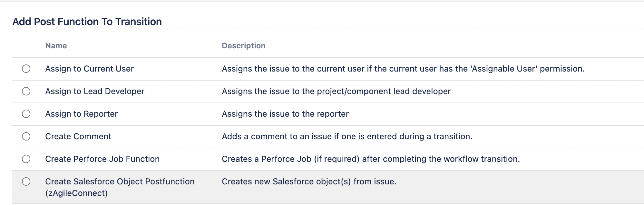
Task: Click the project/component lead developer description
Action: point(336,91)
